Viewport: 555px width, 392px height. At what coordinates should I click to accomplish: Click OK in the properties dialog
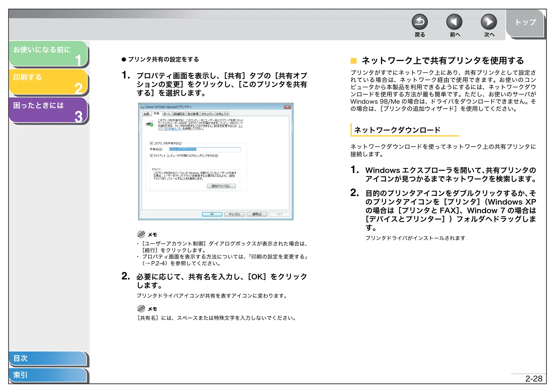pos(212,214)
